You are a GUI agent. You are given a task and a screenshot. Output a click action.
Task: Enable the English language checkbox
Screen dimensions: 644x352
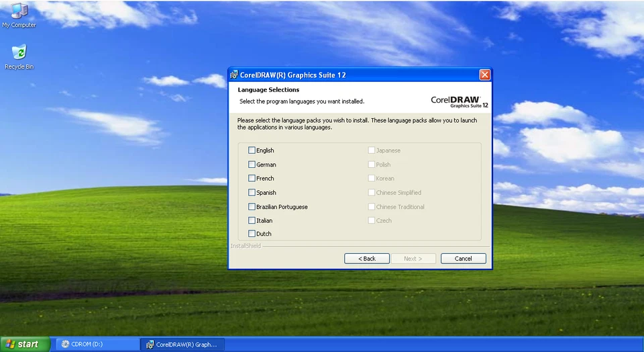coord(252,150)
